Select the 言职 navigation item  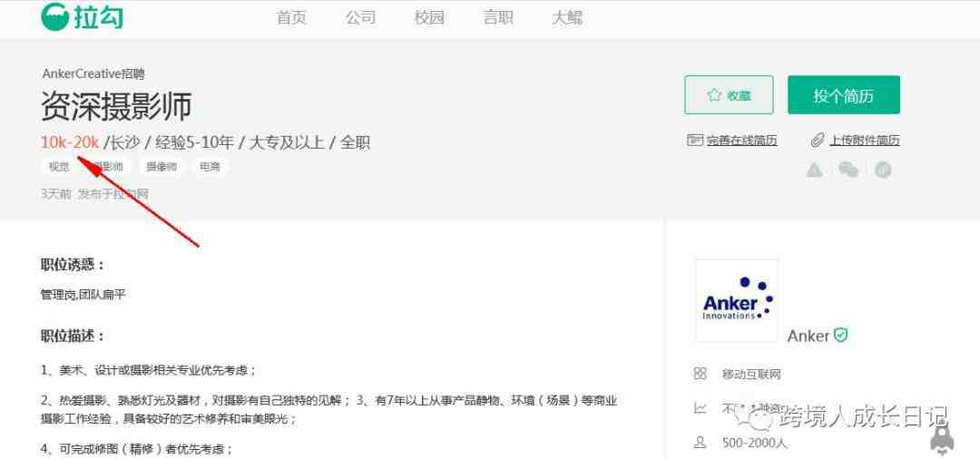(498, 17)
